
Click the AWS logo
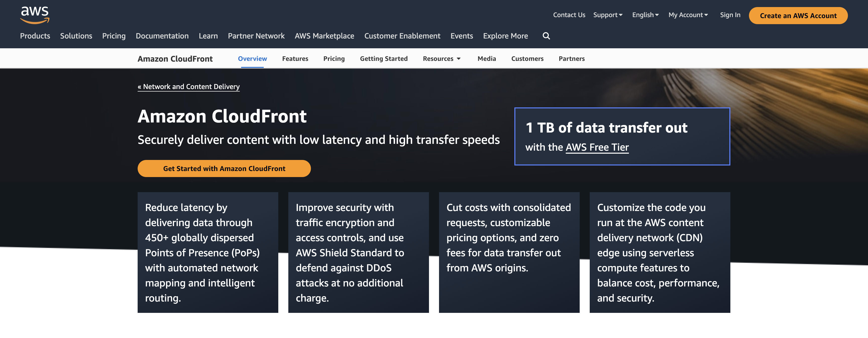(35, 15)
